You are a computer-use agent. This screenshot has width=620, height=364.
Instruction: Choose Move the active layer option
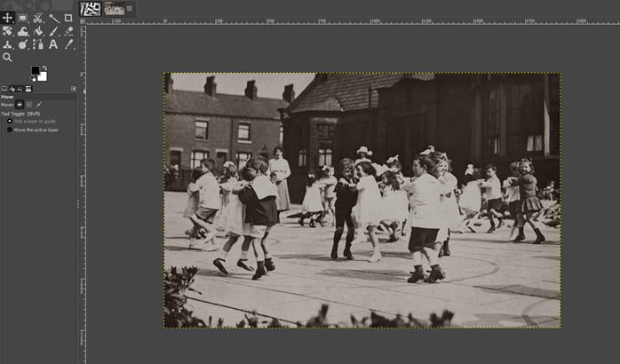coord(33,130)
